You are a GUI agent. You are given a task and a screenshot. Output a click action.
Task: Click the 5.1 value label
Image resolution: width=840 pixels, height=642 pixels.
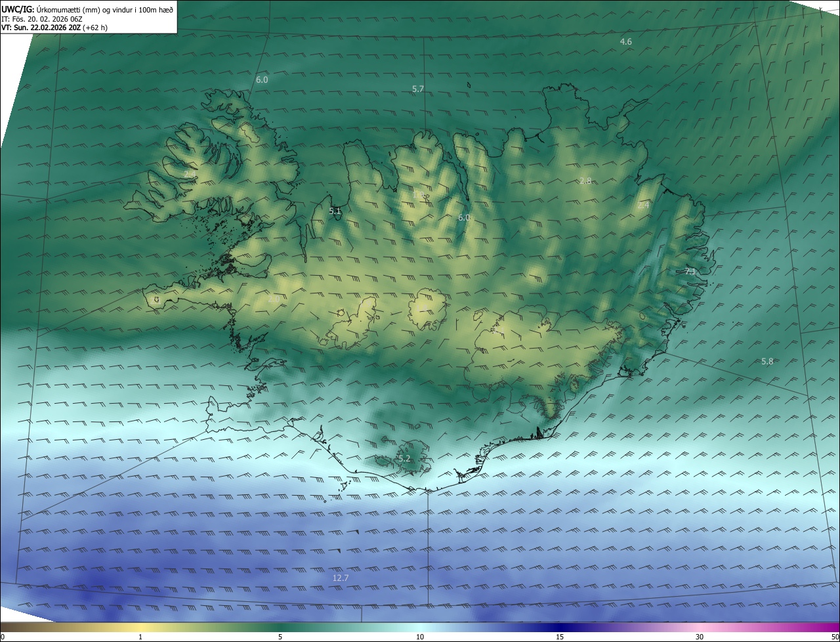tap(335, 211)
